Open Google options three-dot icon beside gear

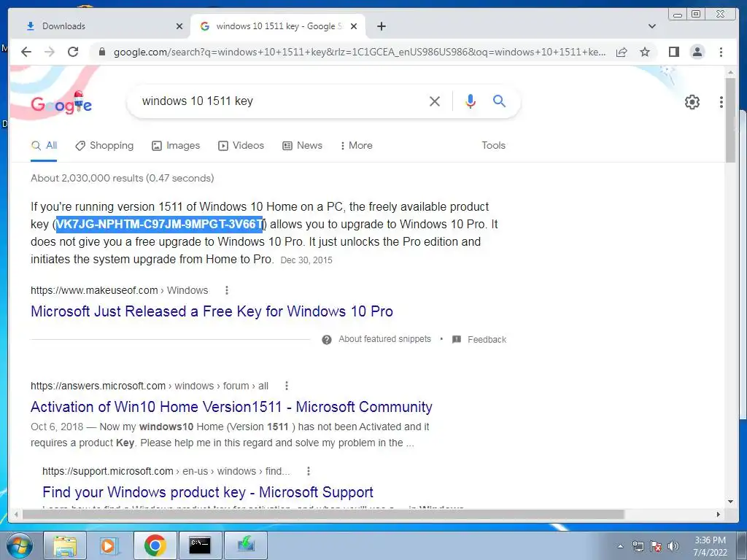click(x=721, y=101)
